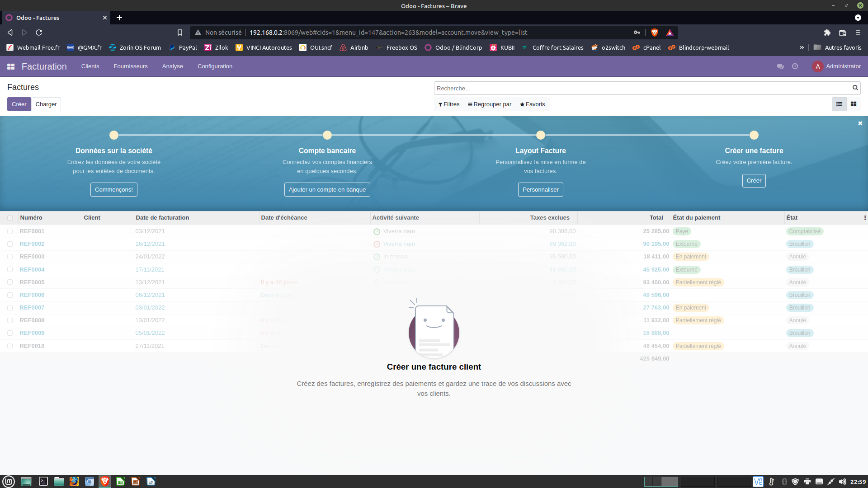Select checkbox for invoice REF0005
Screen dimensions: 868x488
coord(10,282)
